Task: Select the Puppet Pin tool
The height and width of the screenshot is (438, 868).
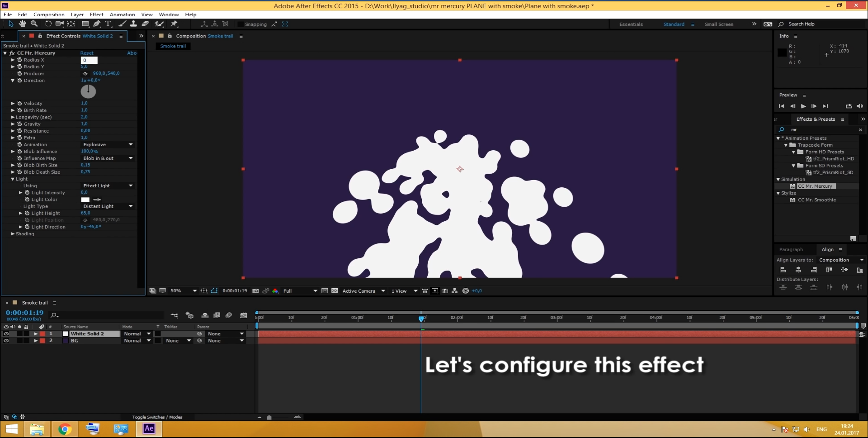Action: coord(174,24)
